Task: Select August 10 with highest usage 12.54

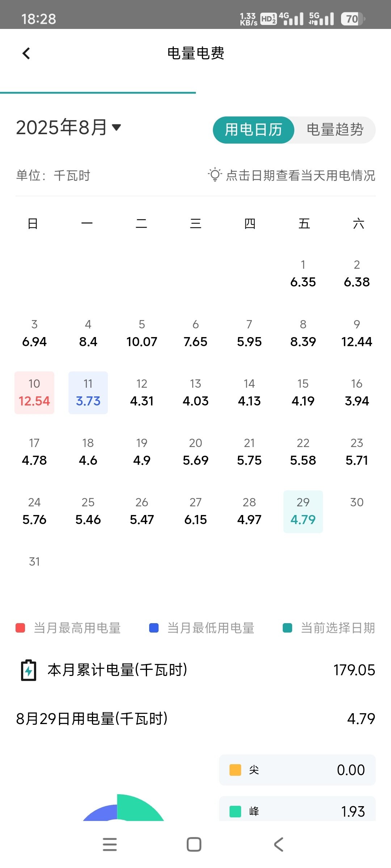Action: click(34, 393)
